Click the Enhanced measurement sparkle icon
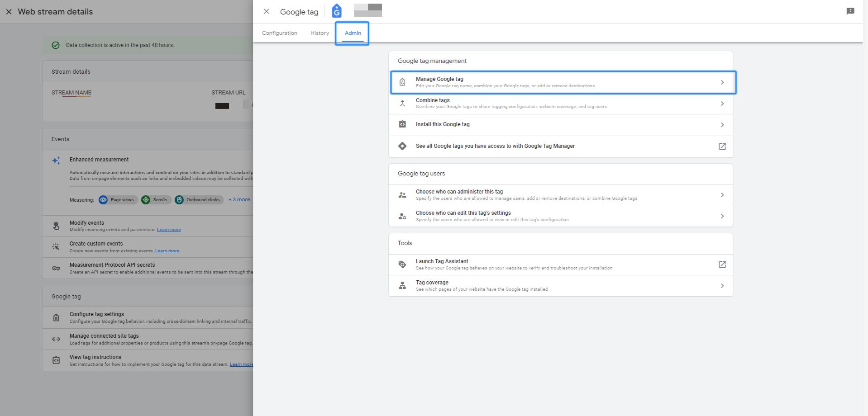The height and width of the screenshot is (416, 868). [x=56, y=161]
